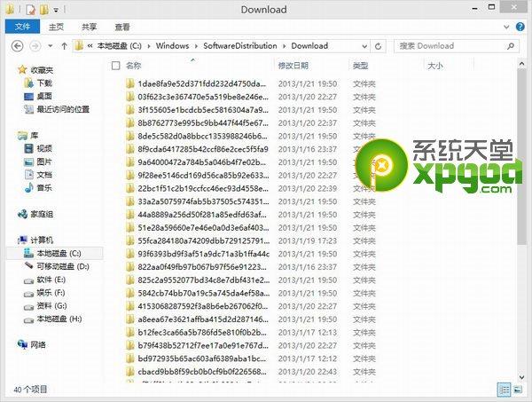Switch to large icons view icon
The image size is (532, 402).
point(518,390)
